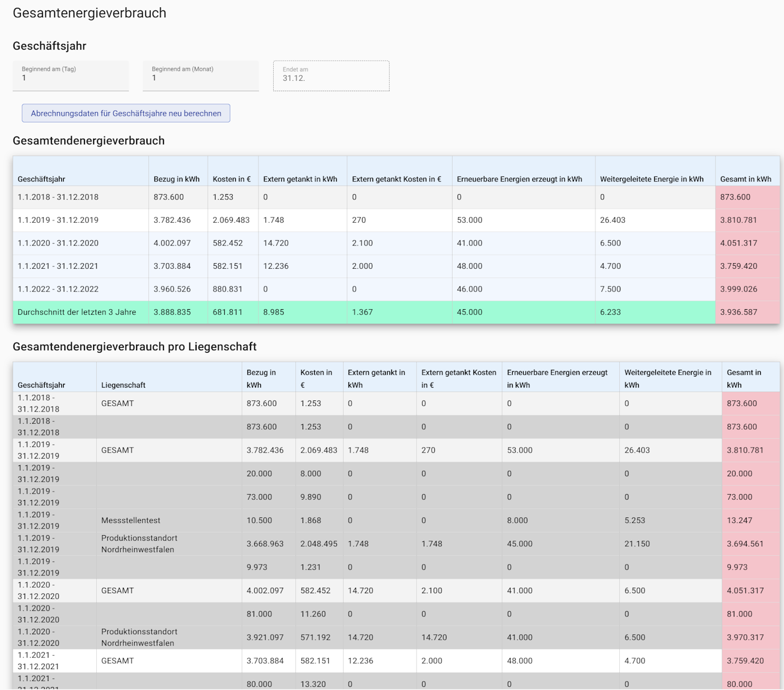This screenshot has width=784, height=690.
Task: Click the total value 3.936.587 in the average row
Action: [x=739, y=312]
